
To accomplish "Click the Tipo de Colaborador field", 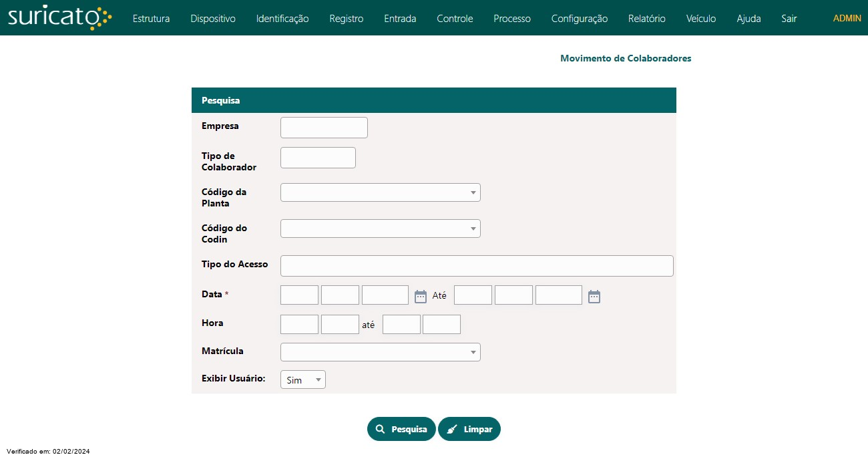I will pos(318,158).
